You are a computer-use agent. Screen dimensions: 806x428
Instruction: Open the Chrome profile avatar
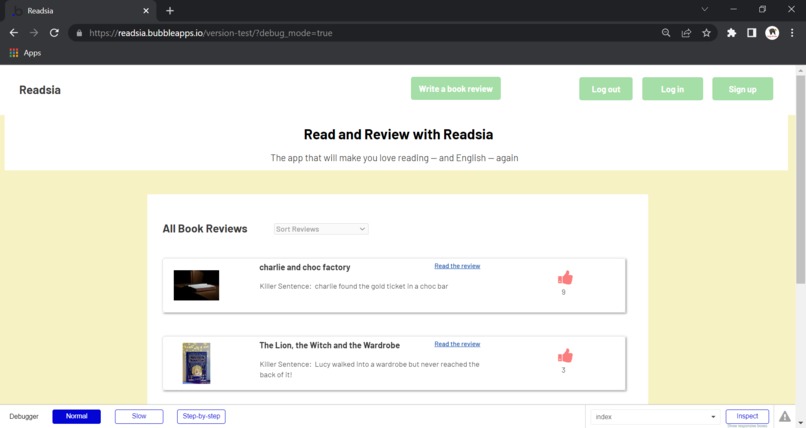[772, 33]
